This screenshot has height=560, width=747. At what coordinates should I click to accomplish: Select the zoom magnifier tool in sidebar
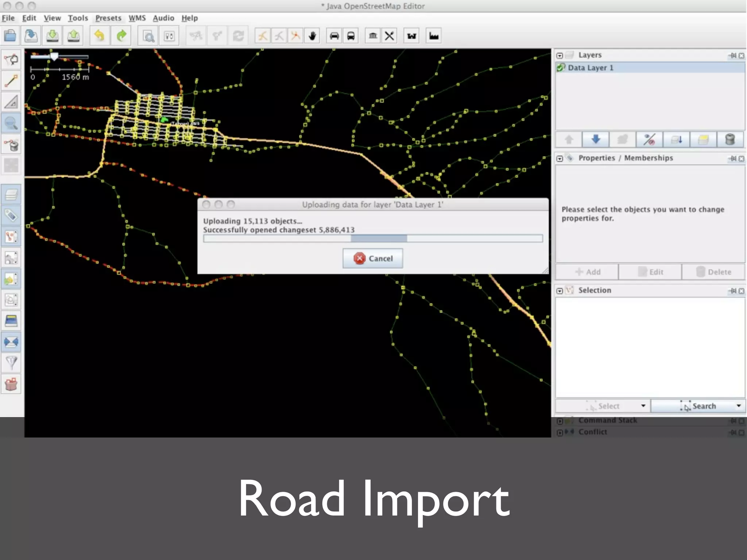click(11, 123)
